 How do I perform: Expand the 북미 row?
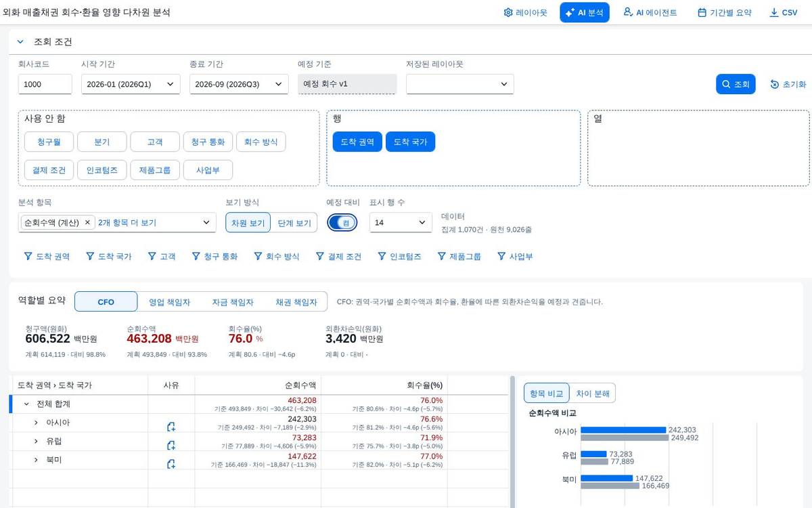36,460
